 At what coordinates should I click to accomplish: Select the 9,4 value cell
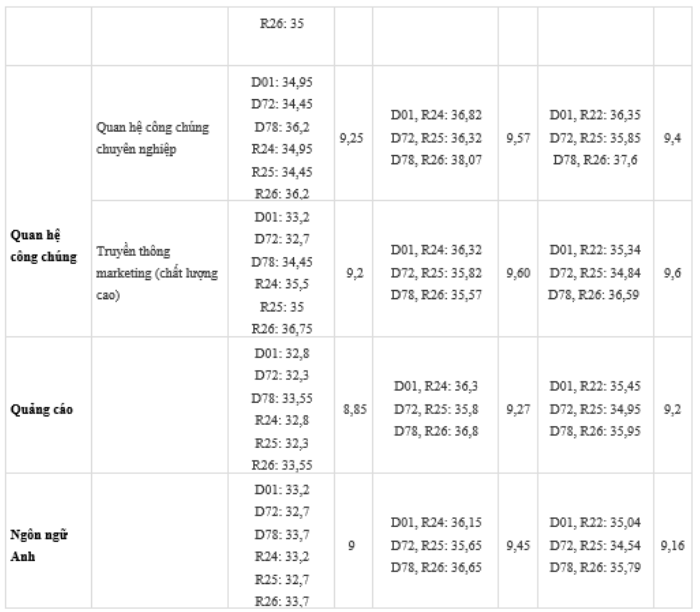pos(672,138)
